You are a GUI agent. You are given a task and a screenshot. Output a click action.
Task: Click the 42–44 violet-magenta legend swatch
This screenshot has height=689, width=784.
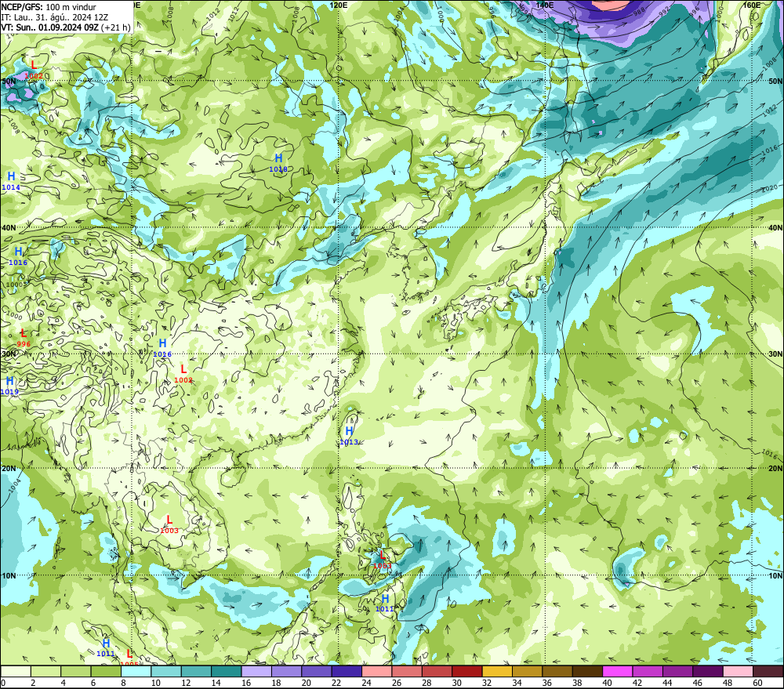[648, 671]
